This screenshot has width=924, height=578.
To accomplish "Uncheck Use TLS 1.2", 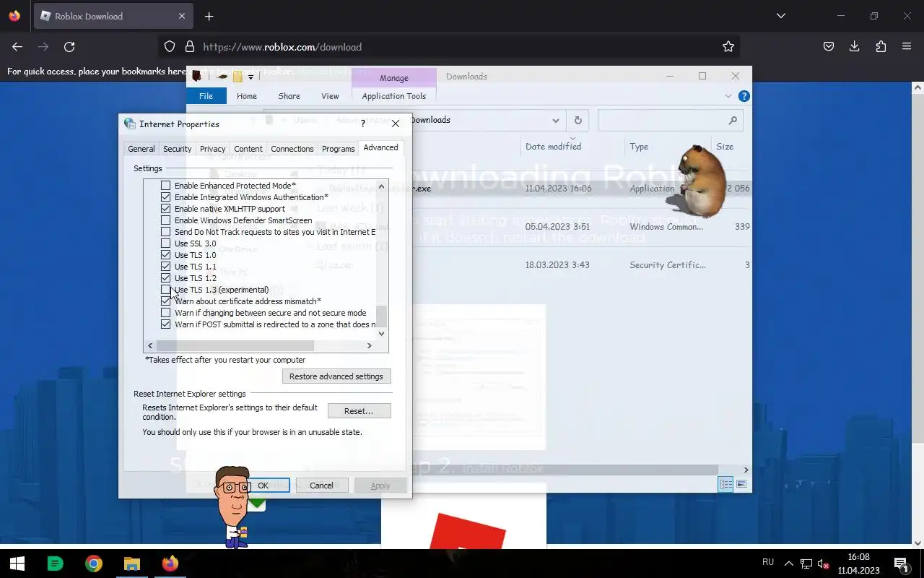I will pyautogui.click(x=166, y=278).
